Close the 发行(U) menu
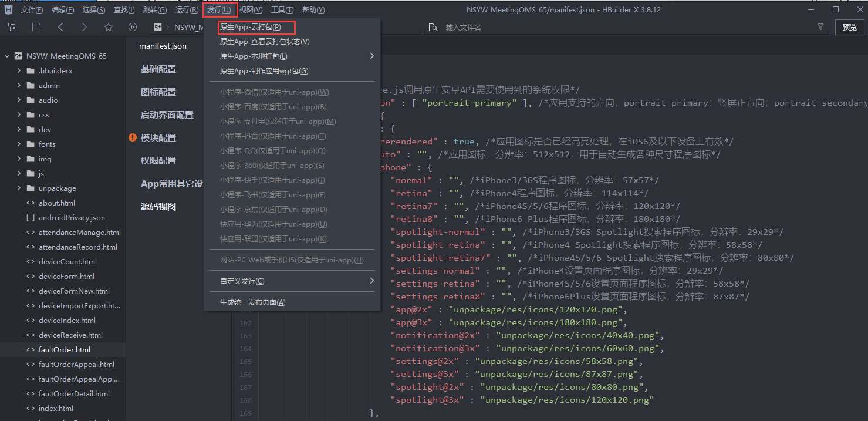868x421 pixels. tap(219, 10)
